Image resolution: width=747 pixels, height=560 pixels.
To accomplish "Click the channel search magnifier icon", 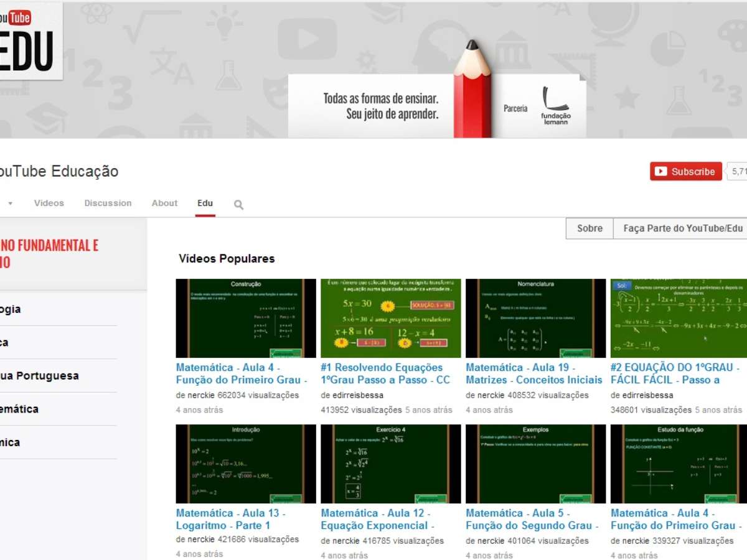I will pyautogui.click(x=238, y=205).
